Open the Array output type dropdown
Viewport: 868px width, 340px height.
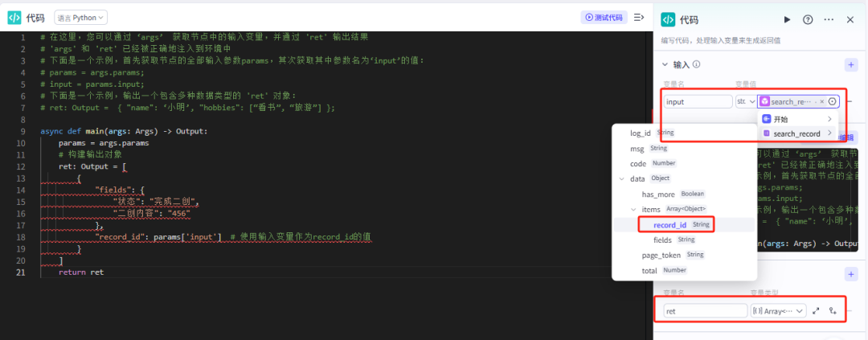(x=778, y=311)
